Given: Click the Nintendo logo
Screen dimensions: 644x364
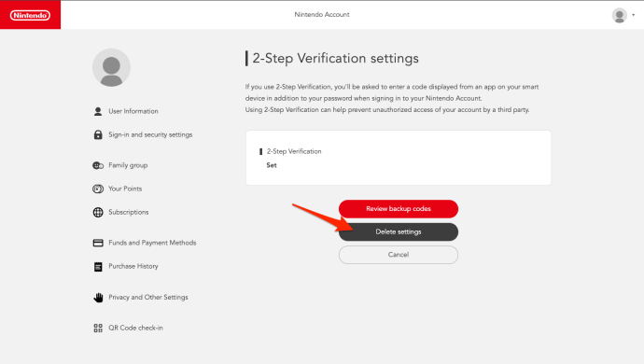Looking at the screenshot, I should click(x=30, y=15).
